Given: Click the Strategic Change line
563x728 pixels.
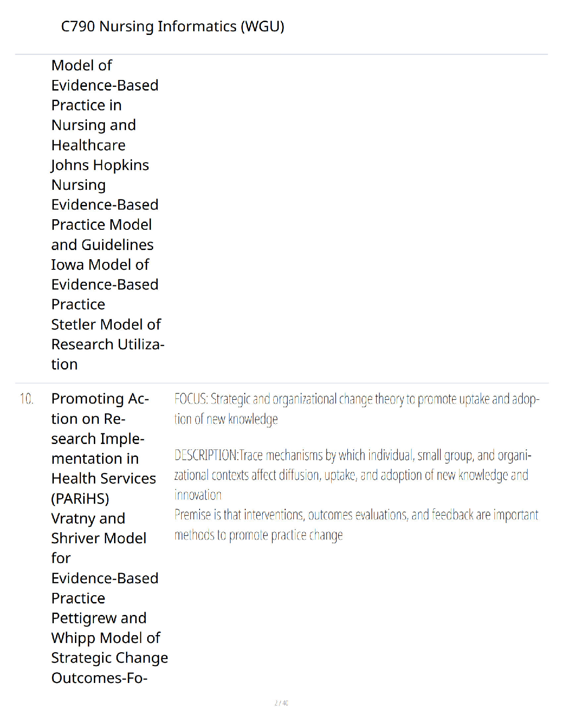Looking at the screenshot, I should pos(109,658).
